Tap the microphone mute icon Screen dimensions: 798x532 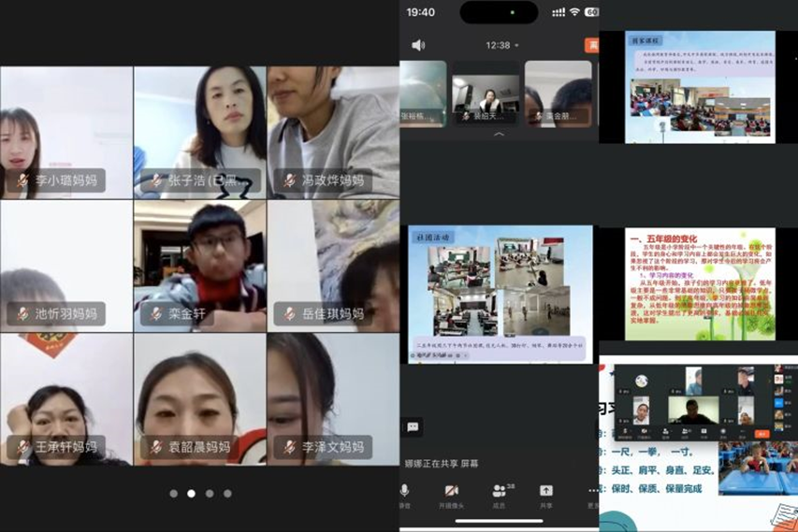pos(405,491)
